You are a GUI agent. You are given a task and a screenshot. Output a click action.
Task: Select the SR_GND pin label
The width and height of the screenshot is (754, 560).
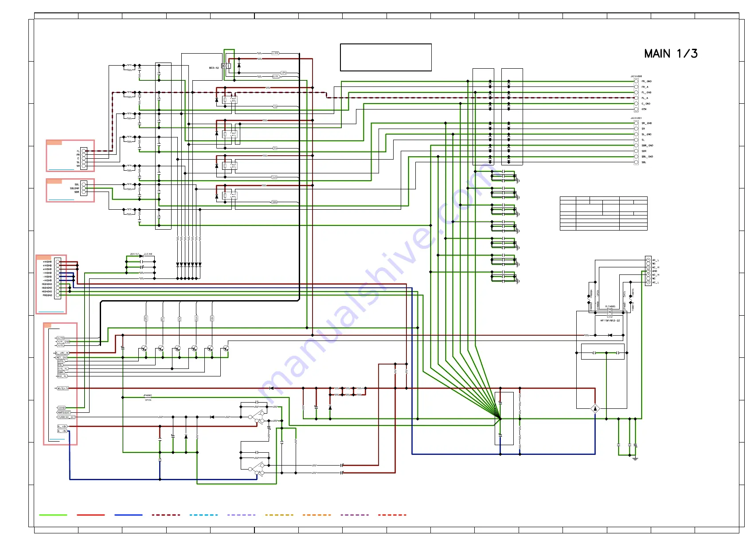coord(647,123)
